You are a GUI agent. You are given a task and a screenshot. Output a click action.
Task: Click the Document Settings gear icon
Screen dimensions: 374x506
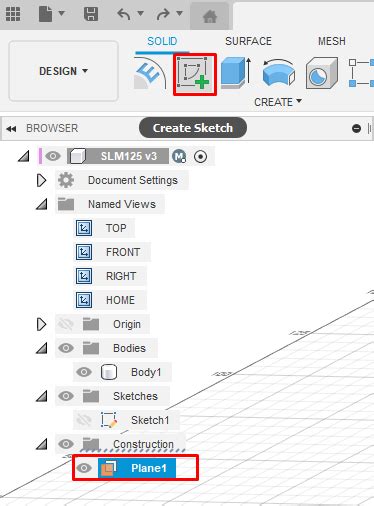tap(66, 180)
